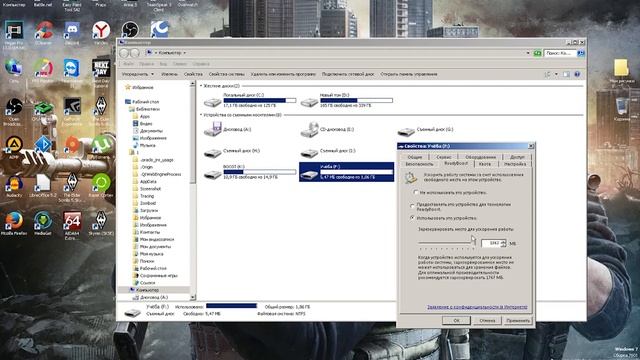
Task: Select 'Use this device' radio button
Action: click(412, 218)
